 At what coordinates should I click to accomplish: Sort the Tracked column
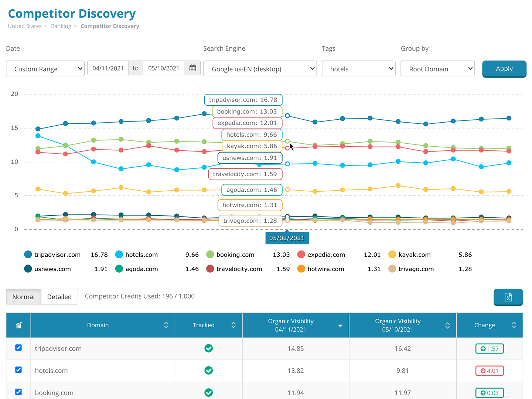pos(233,325)
